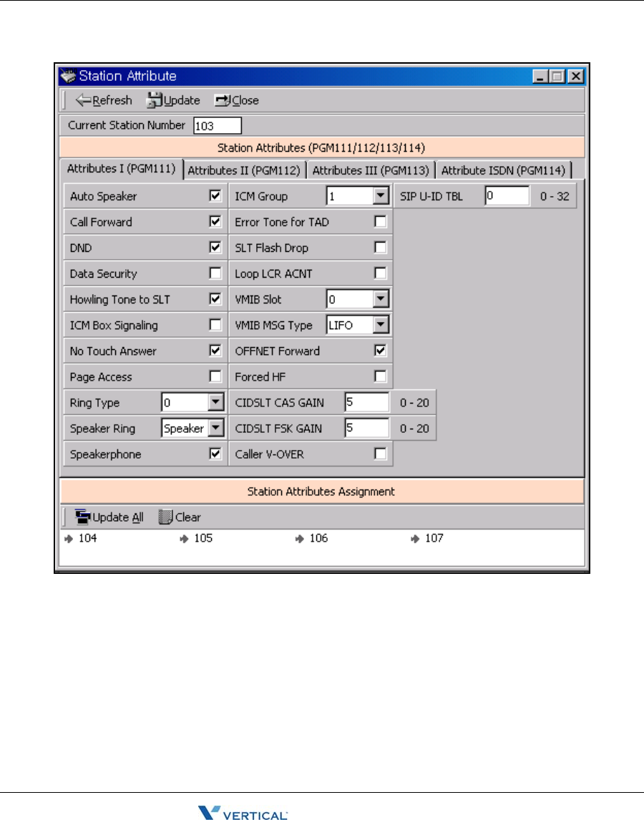Click the arrow icon beside station 105
Image resolution: width=644 pixels, height=820 pixels.
click(184, 539)
